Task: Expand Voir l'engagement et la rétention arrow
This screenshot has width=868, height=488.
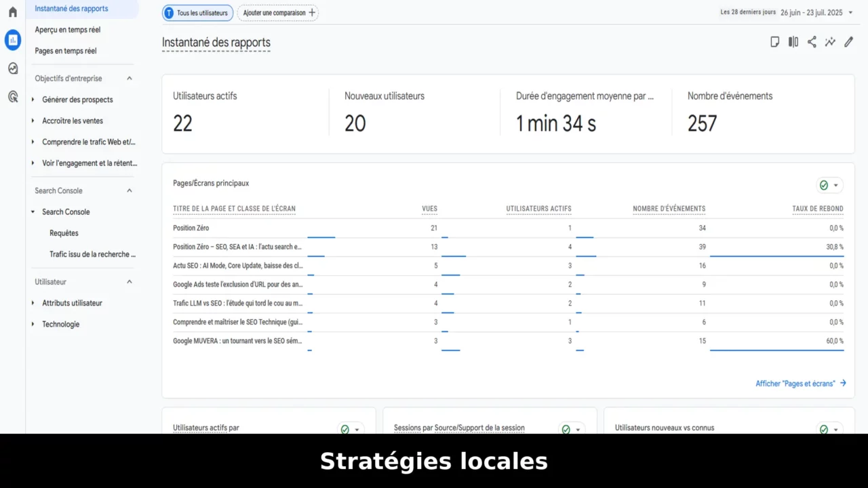Action: click(33, 163)
